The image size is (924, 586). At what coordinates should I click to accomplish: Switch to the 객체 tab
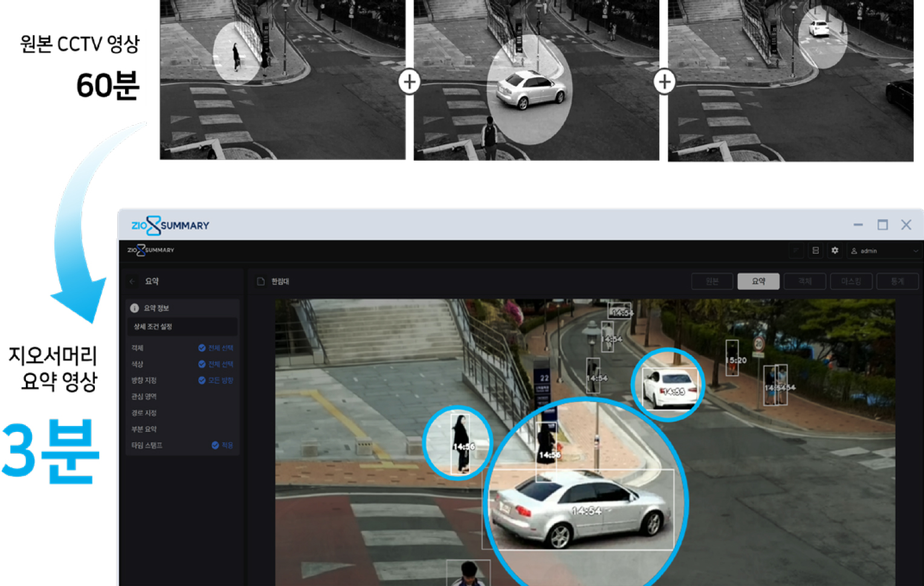click(x=804, y=282)
